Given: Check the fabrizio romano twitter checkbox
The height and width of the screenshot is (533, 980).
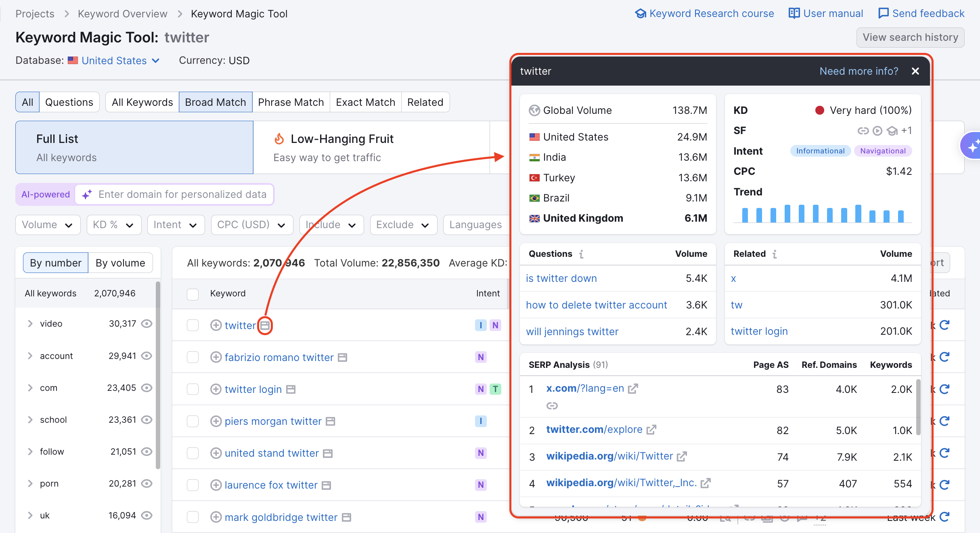Looking at the screenshot, I should tap(193, 357).
